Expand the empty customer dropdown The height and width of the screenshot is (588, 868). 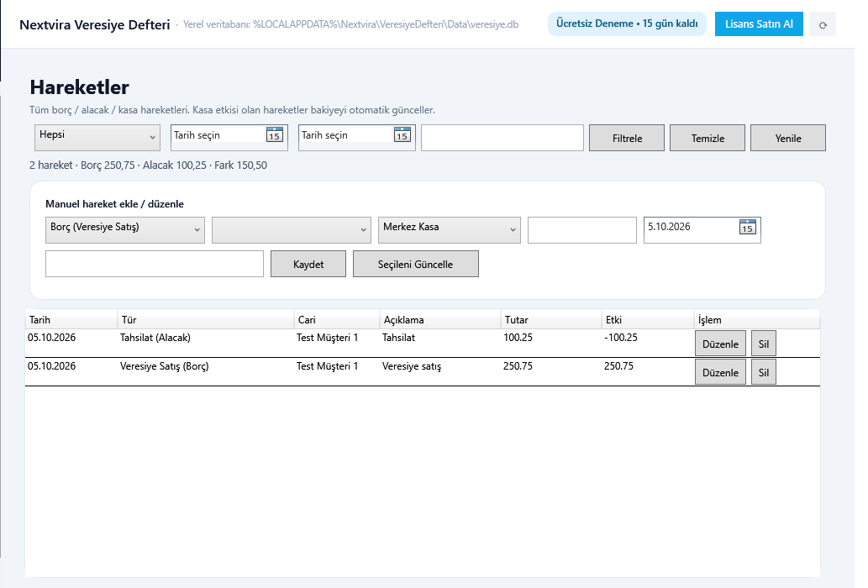(x=292, y=230)
